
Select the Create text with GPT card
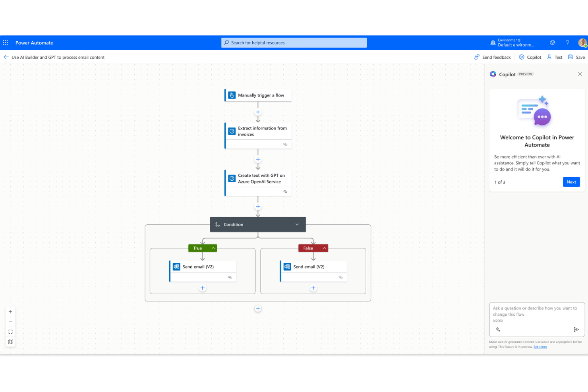pos(258,183)
